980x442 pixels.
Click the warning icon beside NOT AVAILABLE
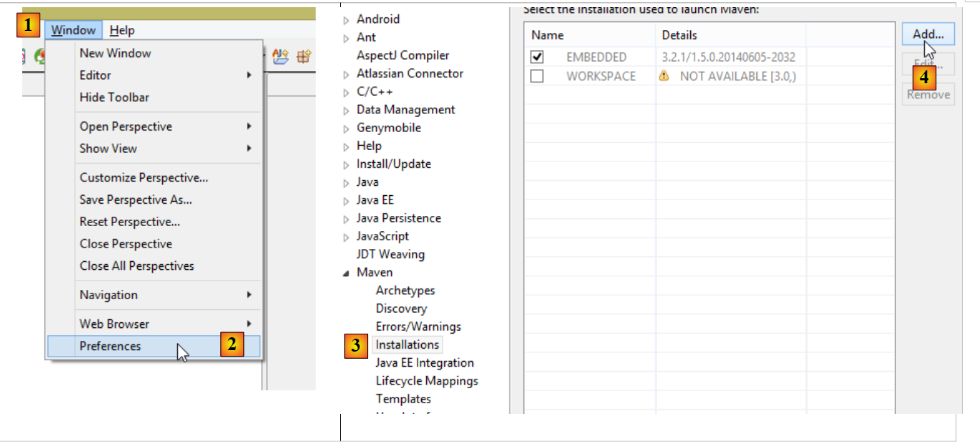(x=664, y=75)
